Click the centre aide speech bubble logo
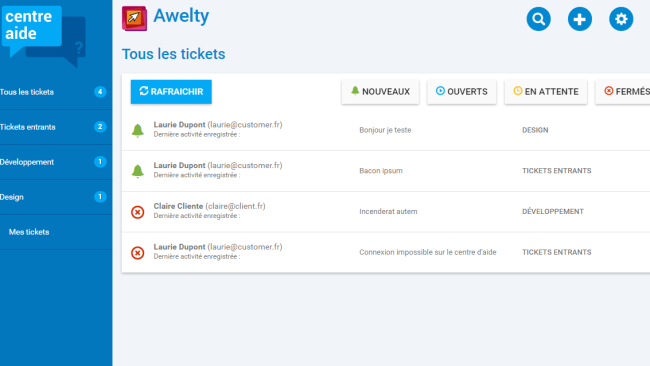The height and width of the screenshot is (366, 650). [x=44, y=35]
